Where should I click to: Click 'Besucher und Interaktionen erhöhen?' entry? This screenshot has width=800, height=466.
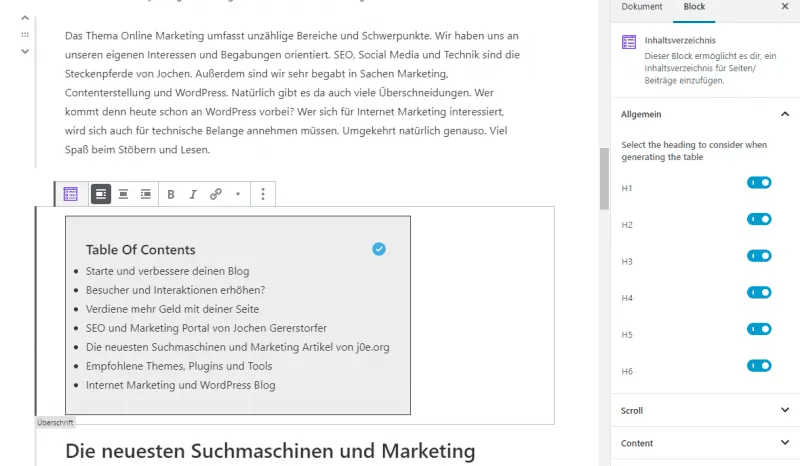[x=176, y=290]
